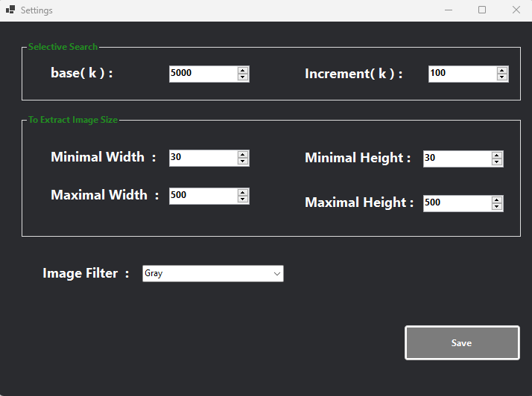Decrease Increment(k) with its down arrow

click(501, 77)
